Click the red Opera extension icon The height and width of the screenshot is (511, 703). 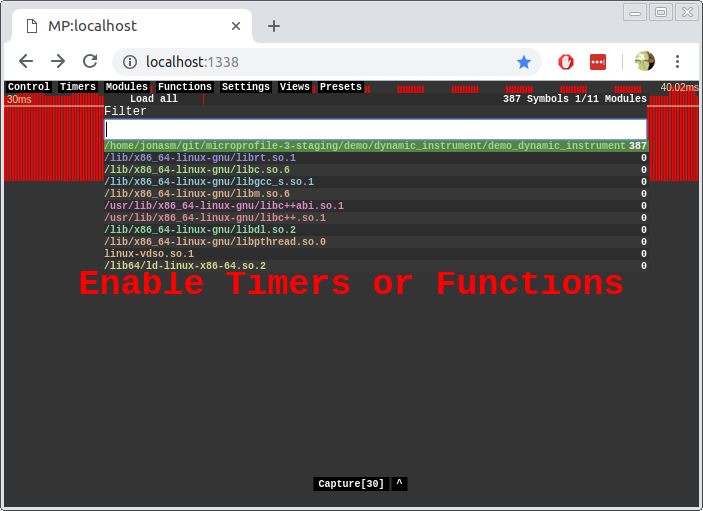pyautogui.click(x=565, y=62)
